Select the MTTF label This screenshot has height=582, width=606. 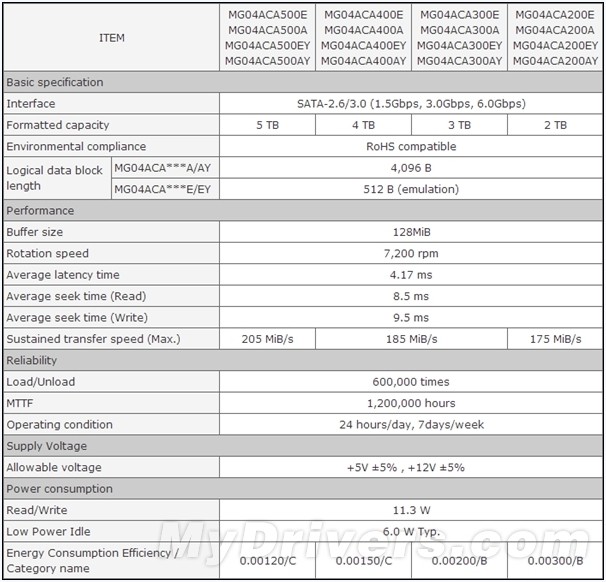(x=20, y=403)
